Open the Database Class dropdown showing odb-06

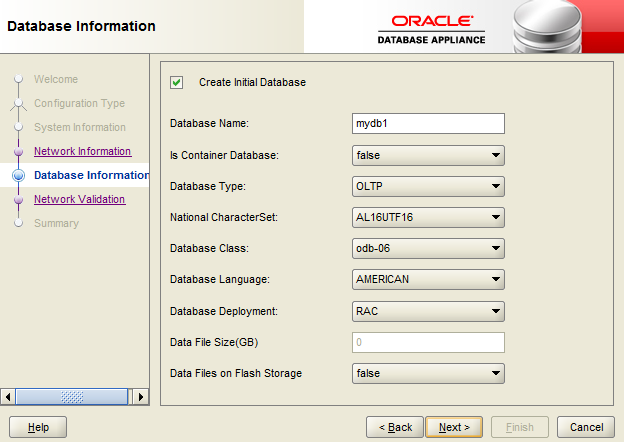pyautogui.click(x=428, y=248)
